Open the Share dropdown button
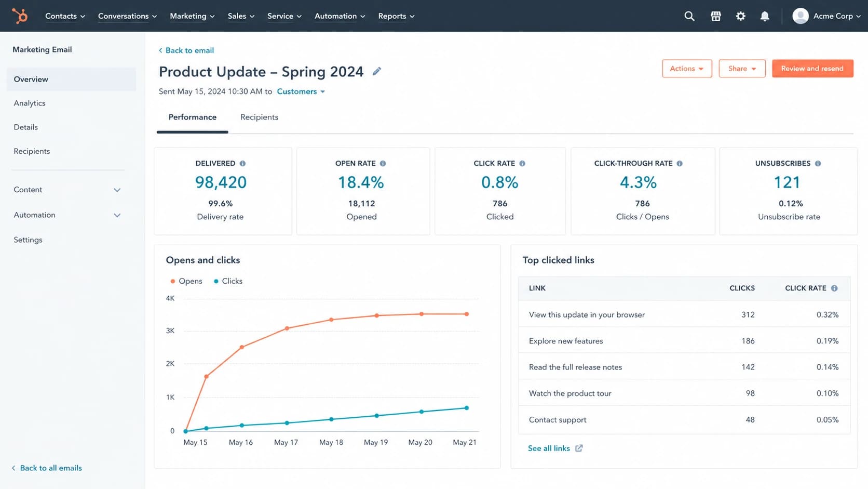This screenshot has width=868, height=489. click(x=742, y=69)
